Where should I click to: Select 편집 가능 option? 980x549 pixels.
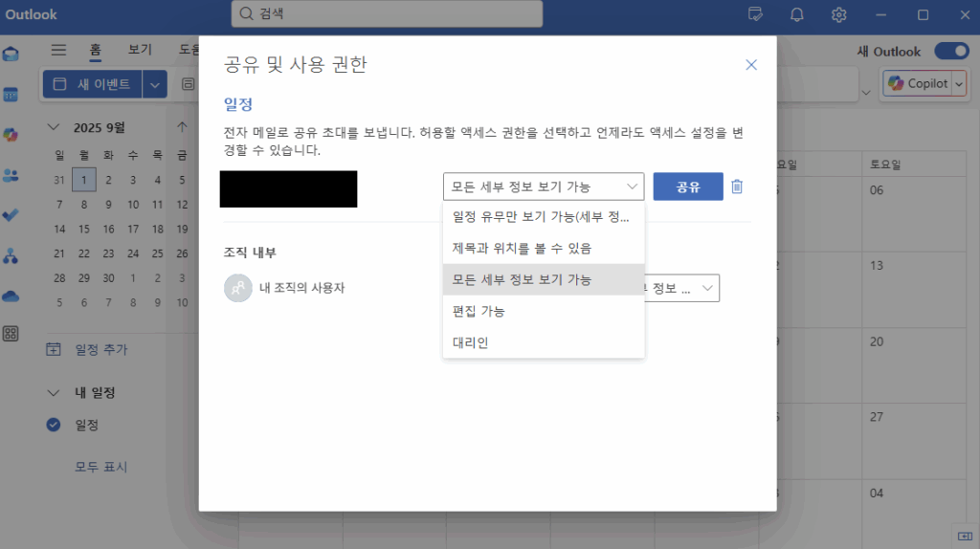pos(544,311)
